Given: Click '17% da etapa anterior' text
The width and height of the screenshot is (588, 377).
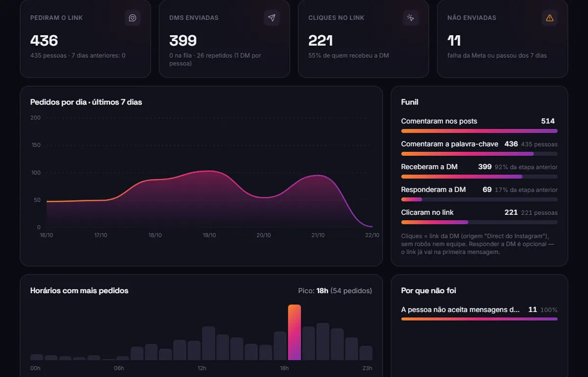Looking at the screenshot, I should 526,190.
